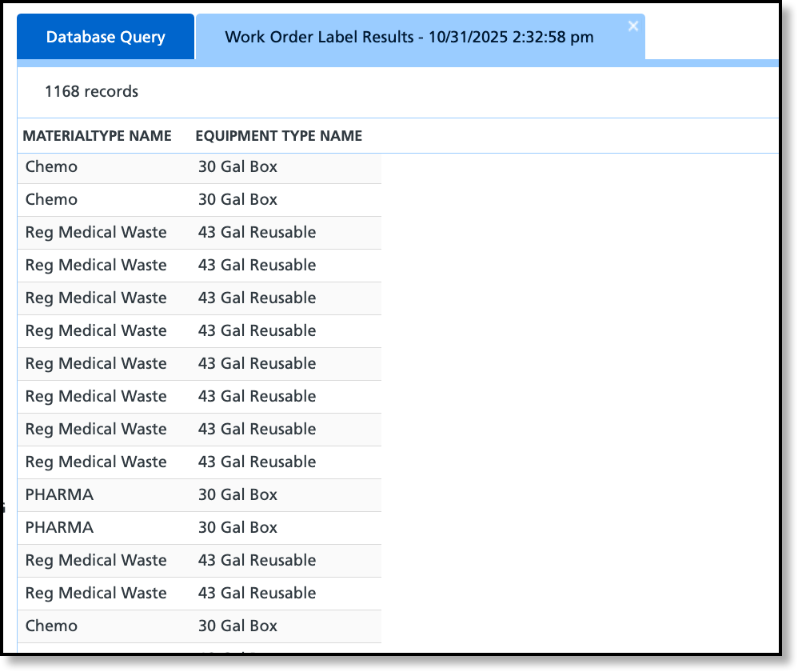Select the 1168 records count text

click(x=92, y=92)
